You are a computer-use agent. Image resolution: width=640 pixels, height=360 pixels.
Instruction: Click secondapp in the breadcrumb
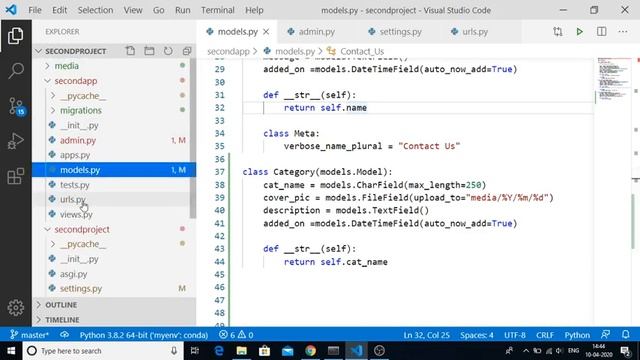228,51
